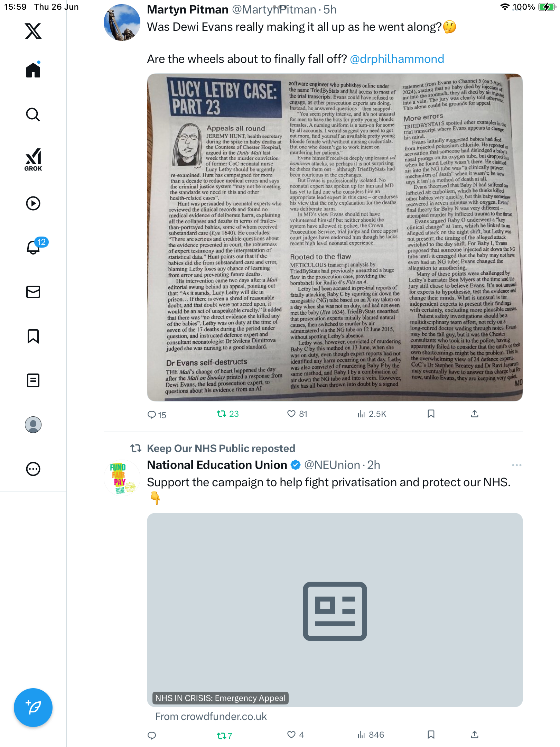Toggle repost on Martyn Pitman's post
Screen dimensions: 560x747
tap(227, 414)
